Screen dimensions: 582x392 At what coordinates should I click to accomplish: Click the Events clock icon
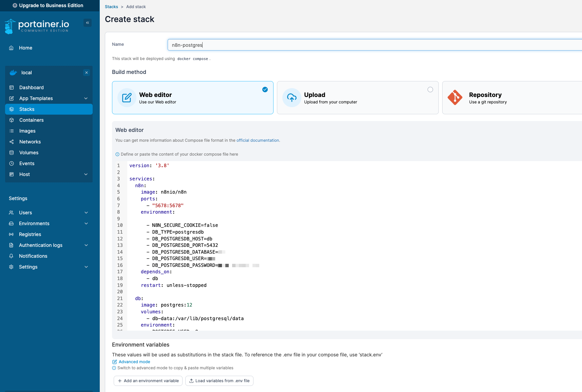pos(12,163)
